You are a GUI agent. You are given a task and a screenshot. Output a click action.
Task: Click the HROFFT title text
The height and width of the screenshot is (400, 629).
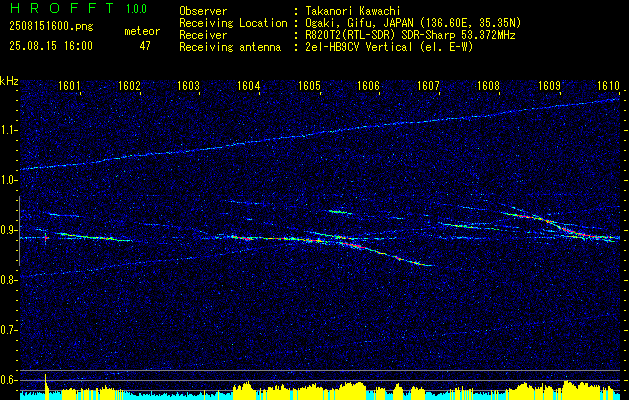click(x=63, y=8)
